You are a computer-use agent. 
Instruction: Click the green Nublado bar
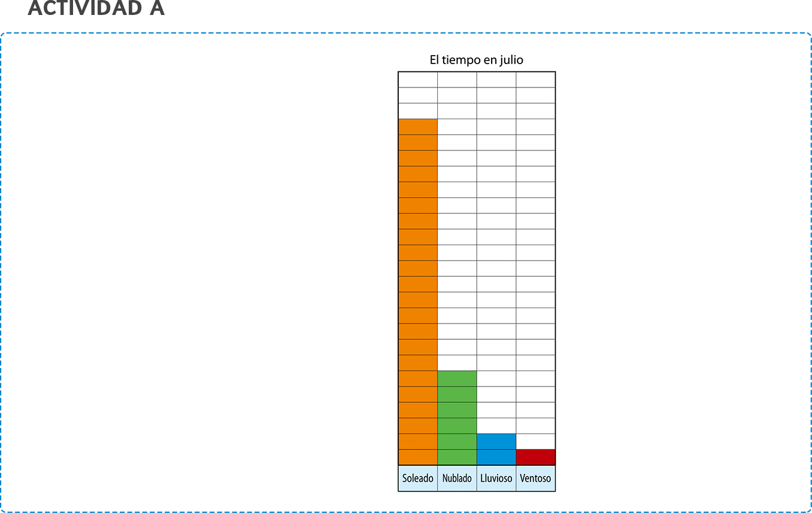[457, 418]
